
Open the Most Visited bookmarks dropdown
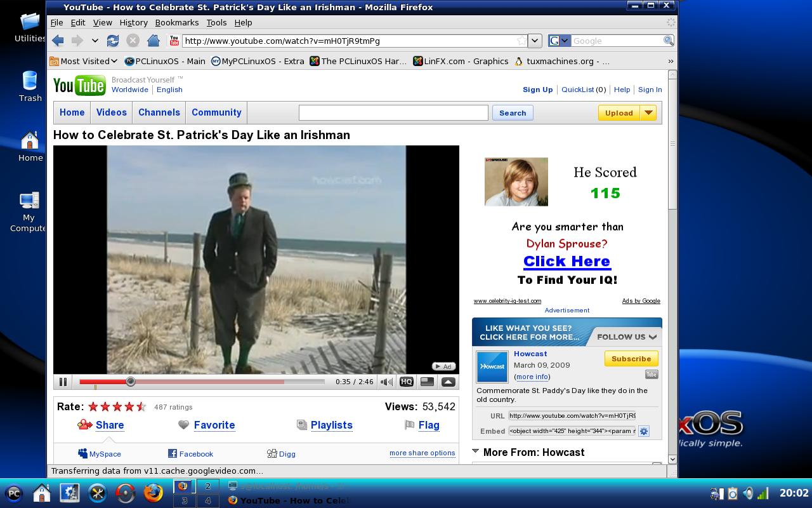coord(84,61)
